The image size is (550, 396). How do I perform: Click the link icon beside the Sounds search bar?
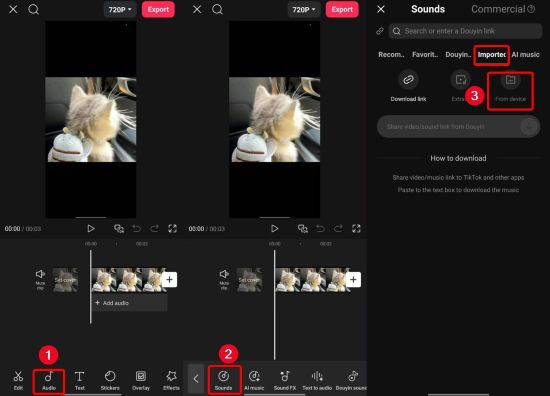coord(380,31)
